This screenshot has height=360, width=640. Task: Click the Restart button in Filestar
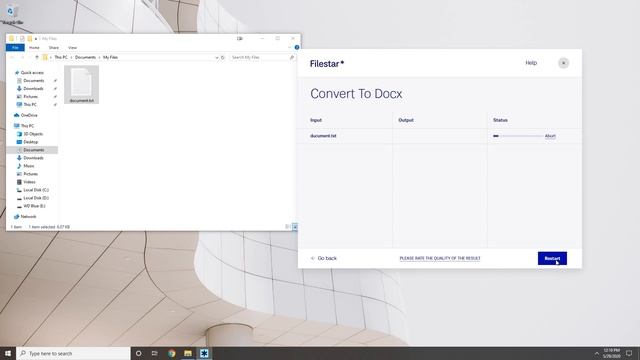tap(552, 258)
